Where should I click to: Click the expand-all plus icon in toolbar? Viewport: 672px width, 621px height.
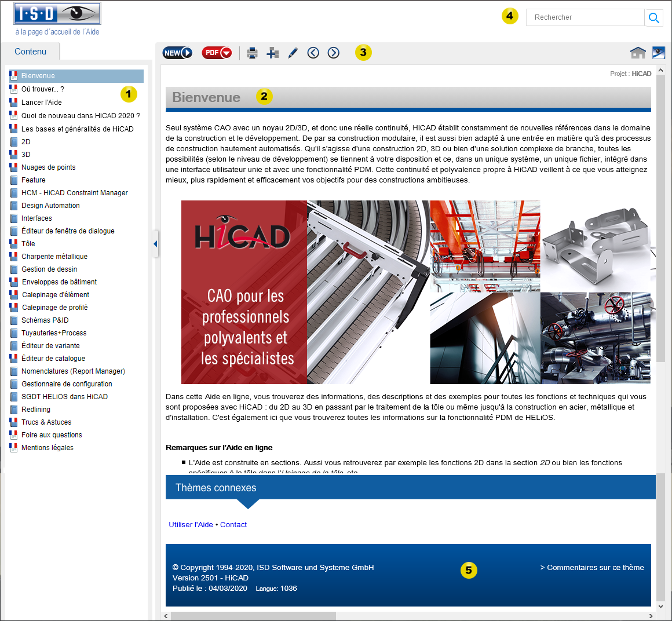coord(273,53)
